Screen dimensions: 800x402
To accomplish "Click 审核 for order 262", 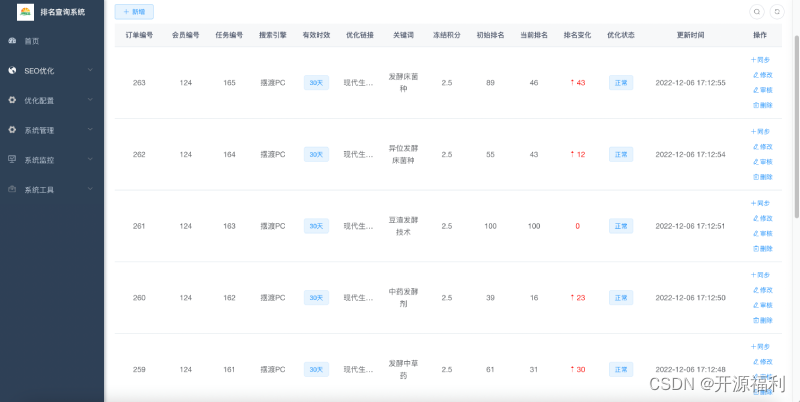I will click(x=763, y=162).
